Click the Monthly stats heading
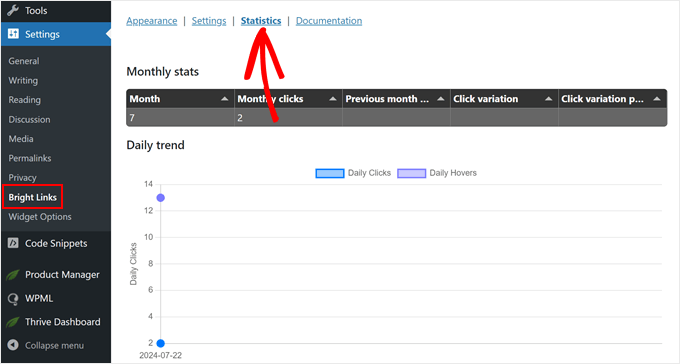Image resolution: width=680 pixels, height=364 pixels. (x=163, y=72)
